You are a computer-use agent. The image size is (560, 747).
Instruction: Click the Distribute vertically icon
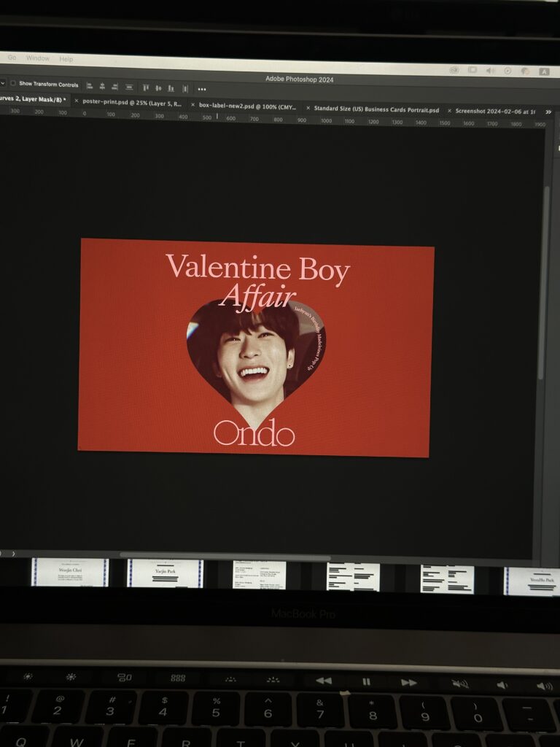[x=129, y=87]
